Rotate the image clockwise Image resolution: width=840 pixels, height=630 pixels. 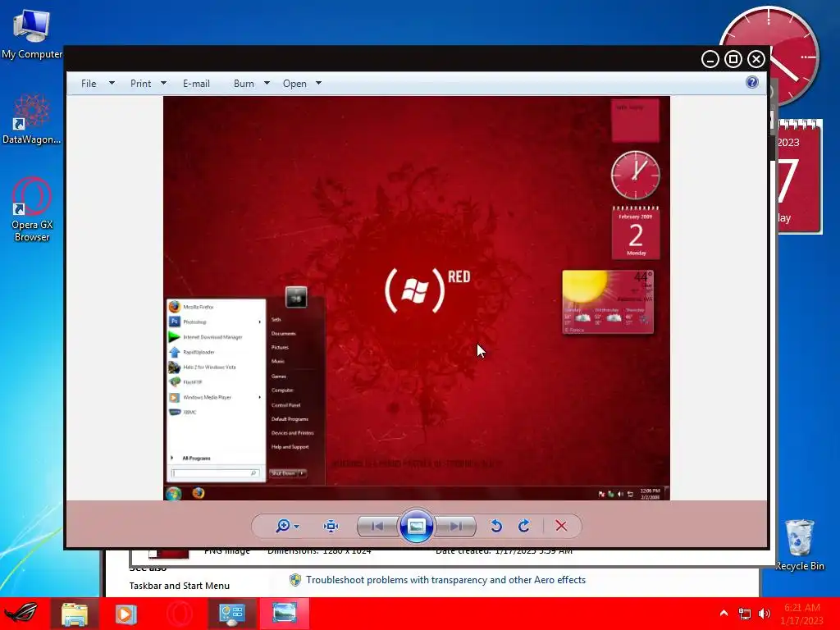[524, 526]
